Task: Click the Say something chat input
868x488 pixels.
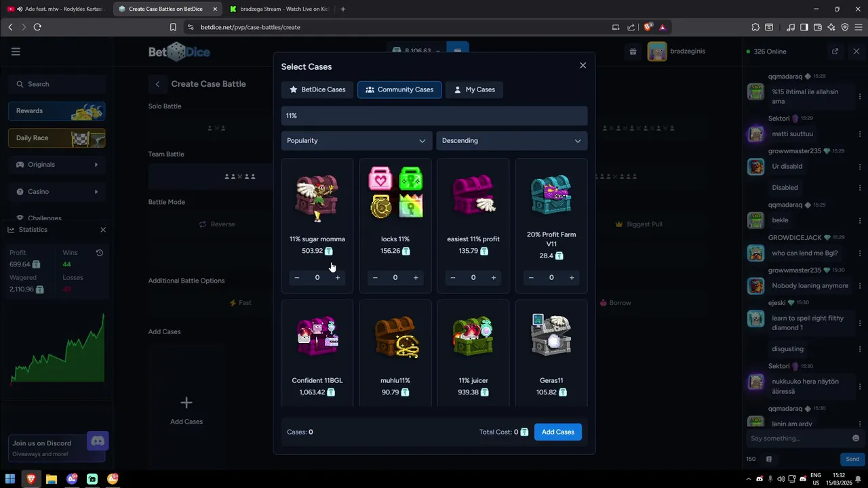Action: click(799, 439)
